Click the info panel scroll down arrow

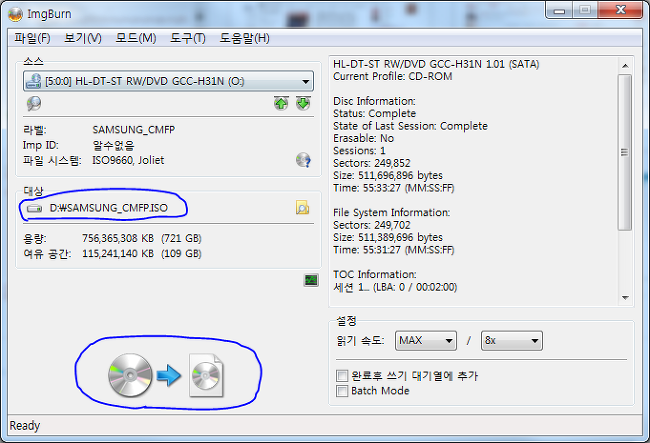(625, 298)
